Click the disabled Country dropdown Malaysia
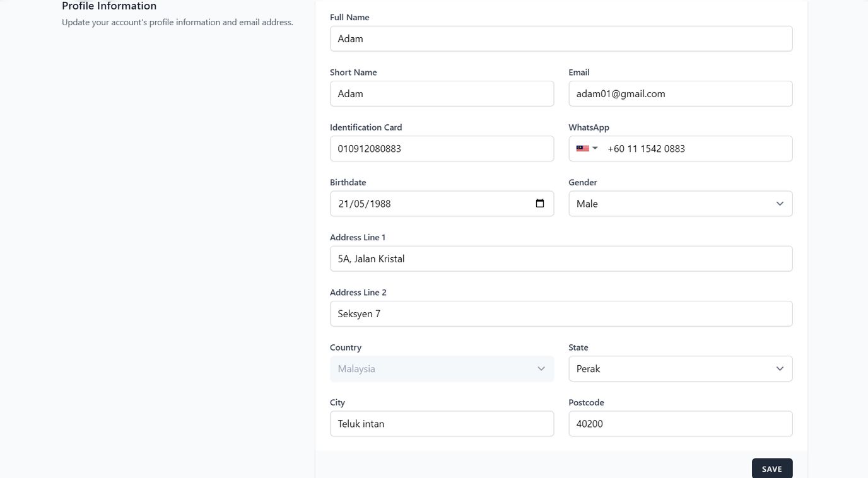Image resolution: width=868 pixels, height=478 pixels. coord(442,369)
